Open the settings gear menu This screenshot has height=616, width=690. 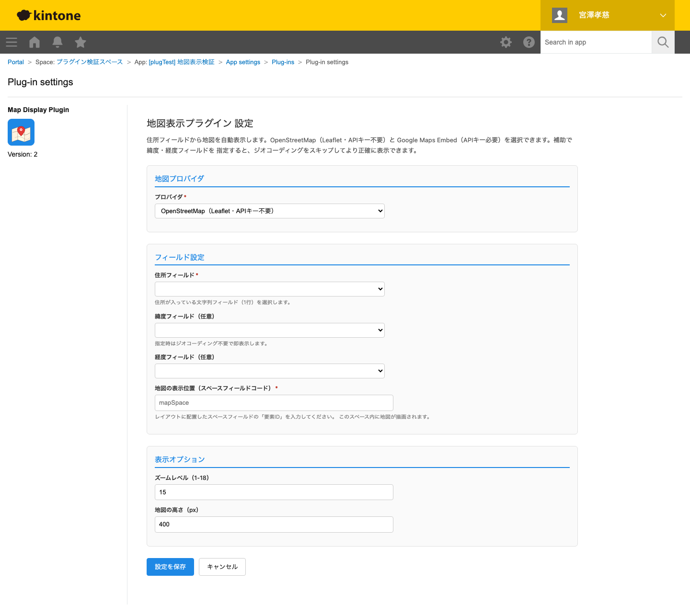pos(506,42)
